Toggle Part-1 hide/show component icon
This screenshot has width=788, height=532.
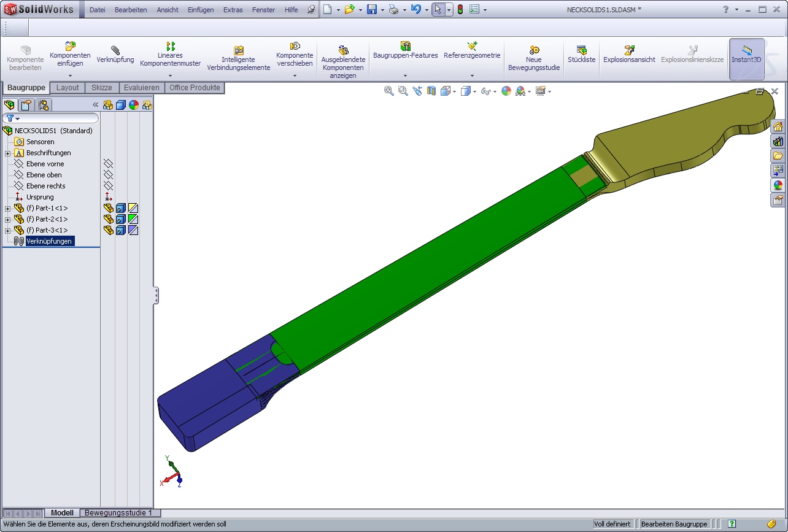point(108,208)
